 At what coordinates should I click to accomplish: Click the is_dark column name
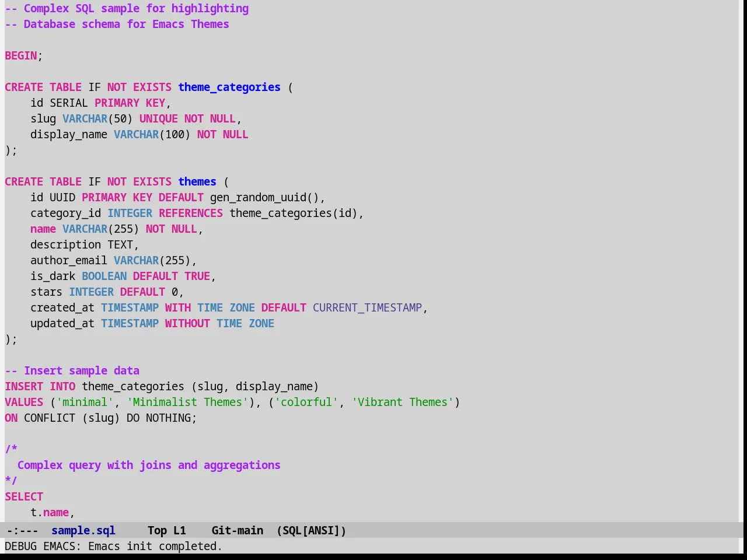[x=53, y=276]
